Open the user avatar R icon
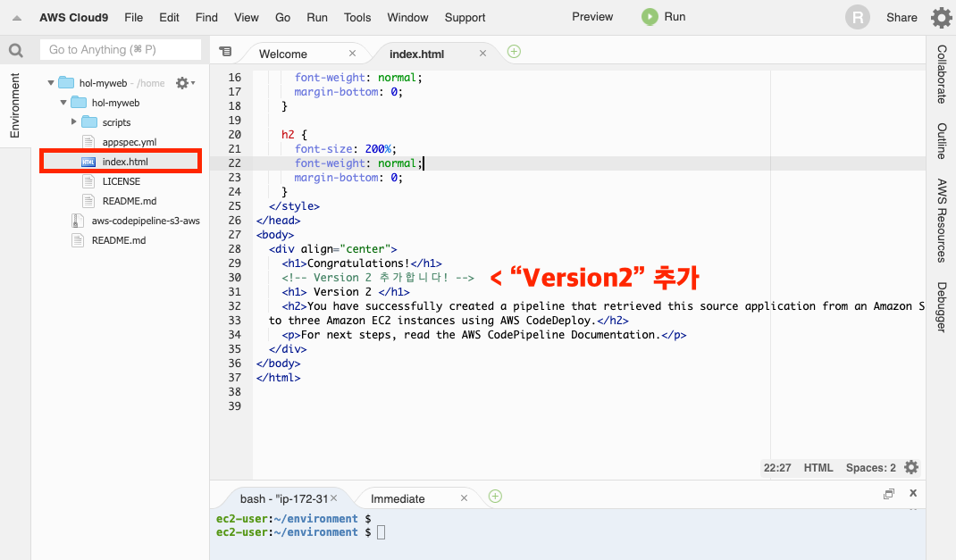This screenshot has width=956, height=560. point(857,18)
